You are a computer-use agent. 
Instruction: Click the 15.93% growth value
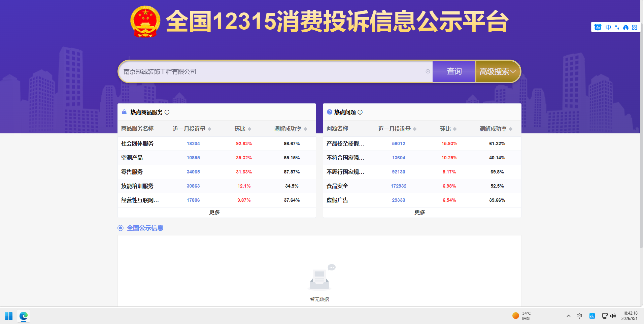pos(449,143)
